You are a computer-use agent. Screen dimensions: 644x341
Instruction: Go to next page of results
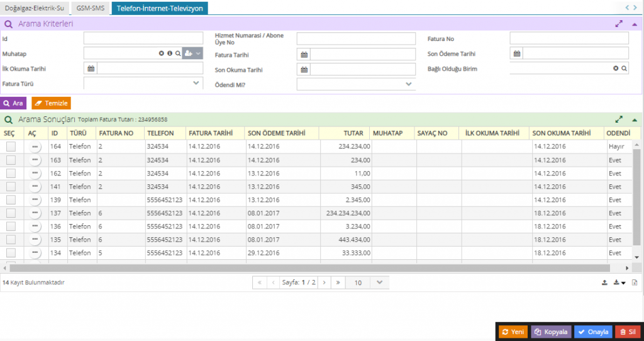324,282
